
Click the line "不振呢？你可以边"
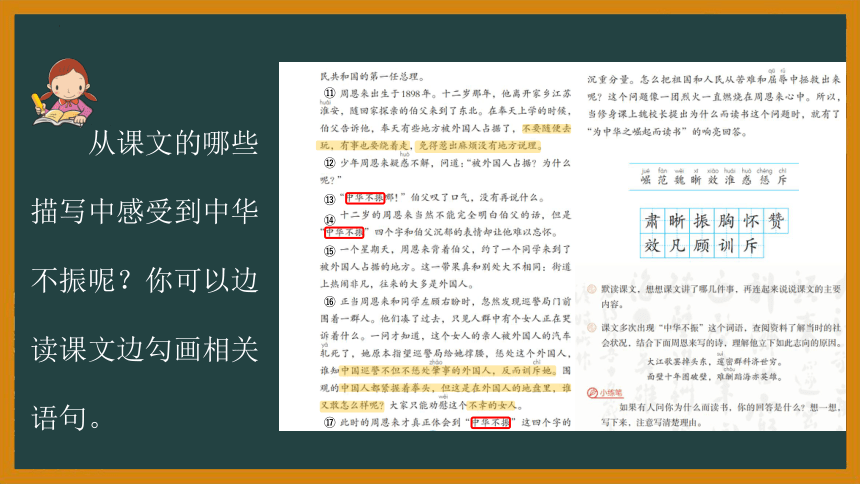[x=145, y=280]
